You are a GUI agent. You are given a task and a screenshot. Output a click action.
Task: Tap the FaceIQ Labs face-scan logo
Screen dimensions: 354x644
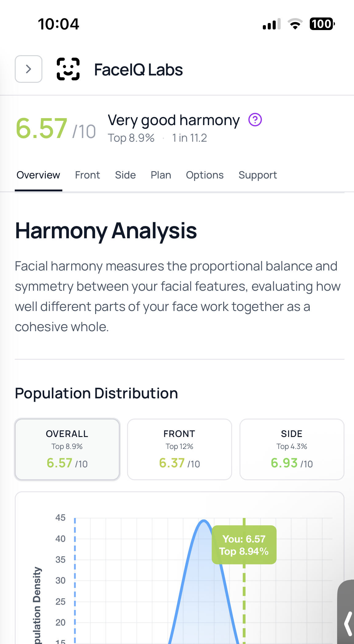point(68,69)
